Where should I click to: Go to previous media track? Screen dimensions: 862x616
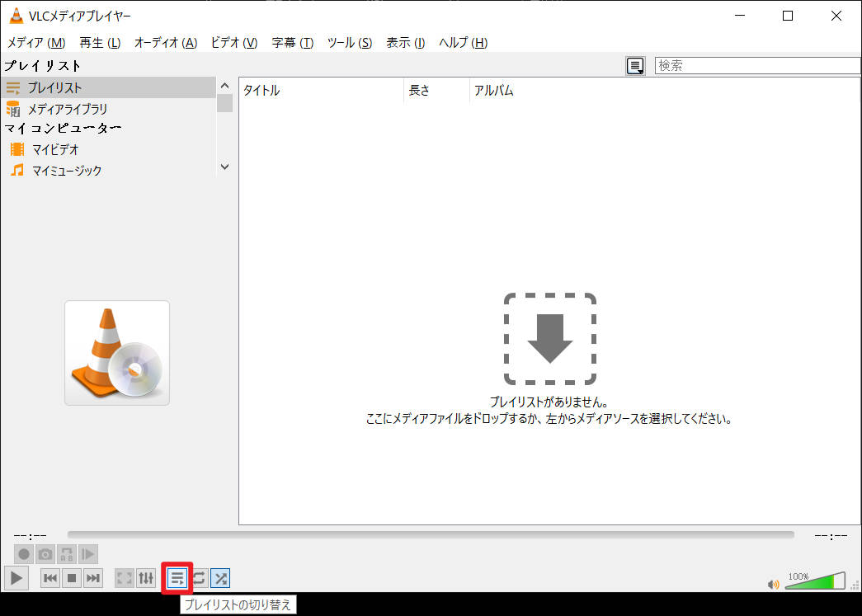(x=50, y=578)
